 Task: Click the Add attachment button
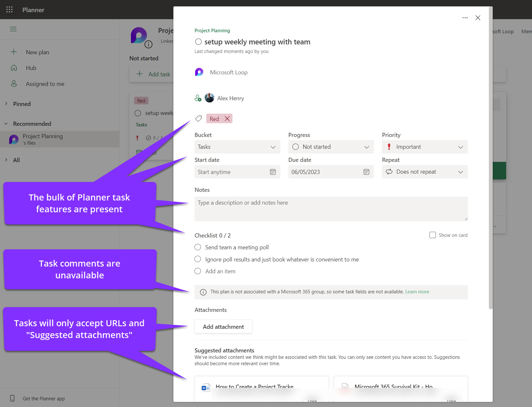coord(223,327)
